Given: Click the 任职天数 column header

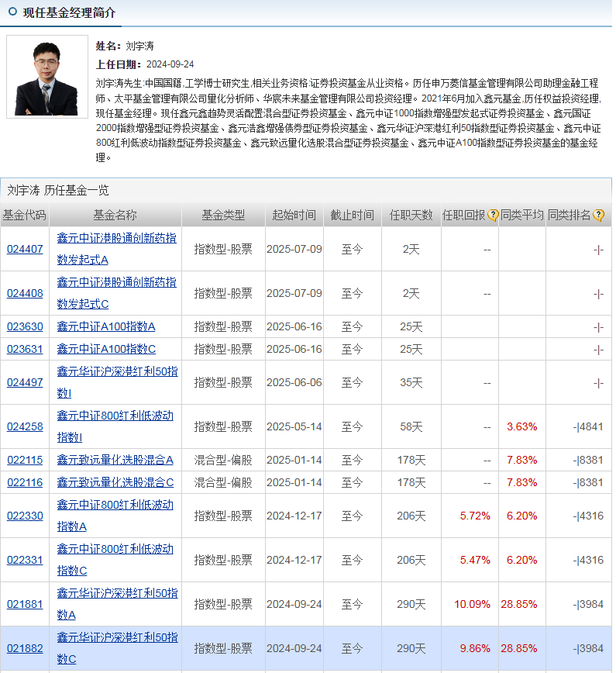Looking at the screenshot, I should (411, 215).
